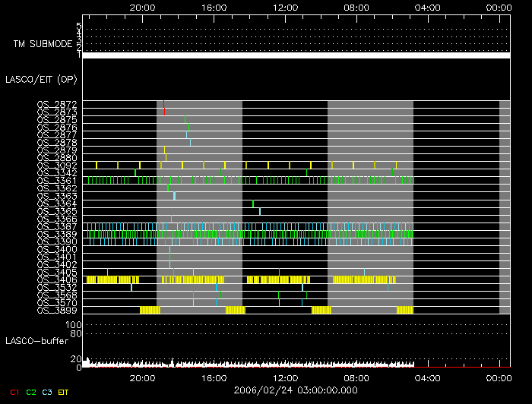Click the OS_3361 row label

pyautogui.click(x=57, y=180)
